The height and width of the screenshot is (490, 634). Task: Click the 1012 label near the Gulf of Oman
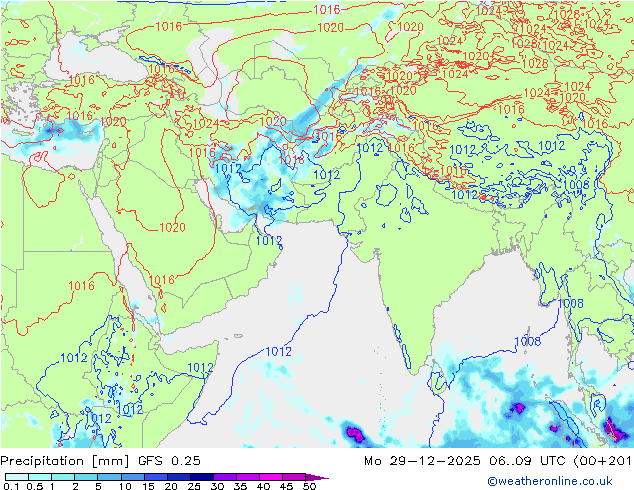click(268, 241)
